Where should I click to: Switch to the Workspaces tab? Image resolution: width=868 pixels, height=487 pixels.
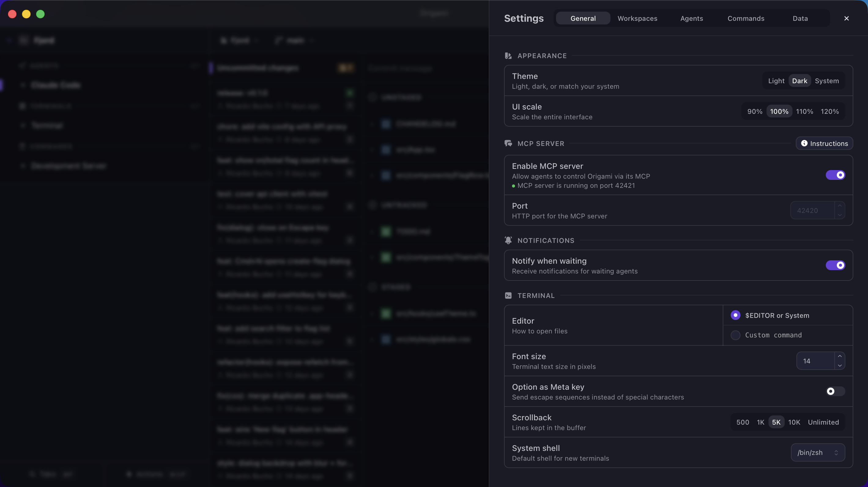click(637, 18)
